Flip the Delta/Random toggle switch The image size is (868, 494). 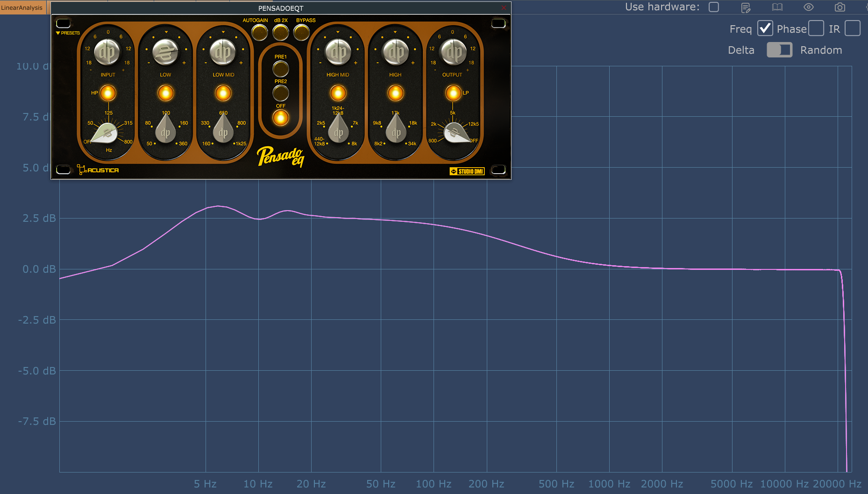pos(779,50)
